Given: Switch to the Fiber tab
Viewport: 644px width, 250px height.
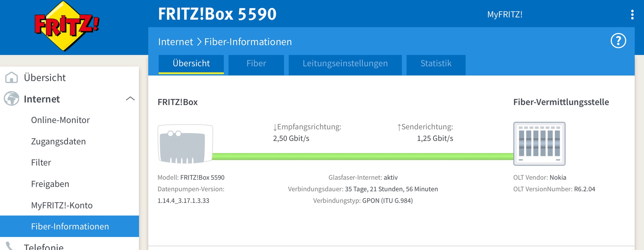Looking at the screenshot, I should coord(256,63).
